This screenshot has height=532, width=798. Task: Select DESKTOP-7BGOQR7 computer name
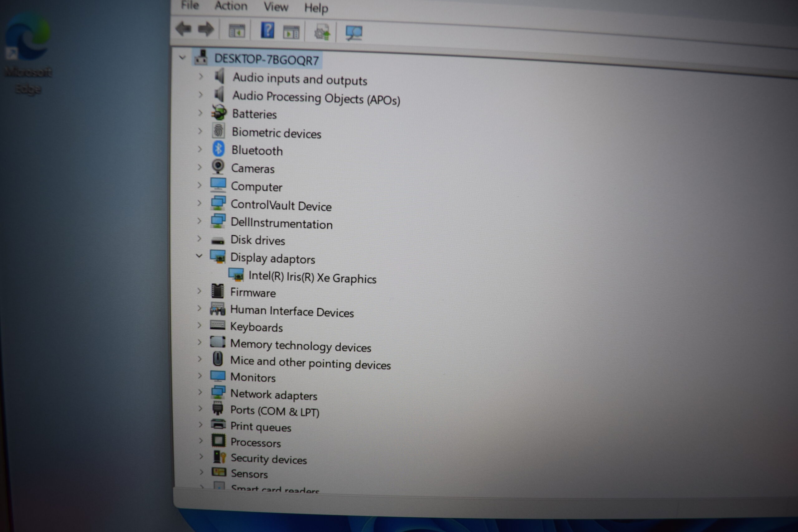266,60
